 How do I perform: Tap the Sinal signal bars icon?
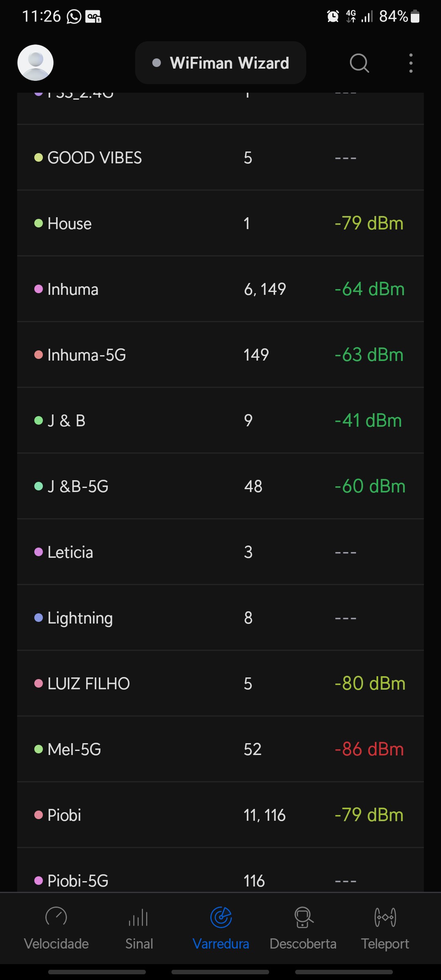point(139,918)
